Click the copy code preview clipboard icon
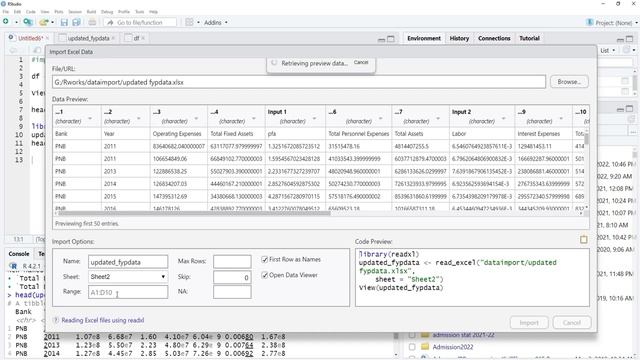The height and width of the screenshot is (360, 640). click(584, 240)
